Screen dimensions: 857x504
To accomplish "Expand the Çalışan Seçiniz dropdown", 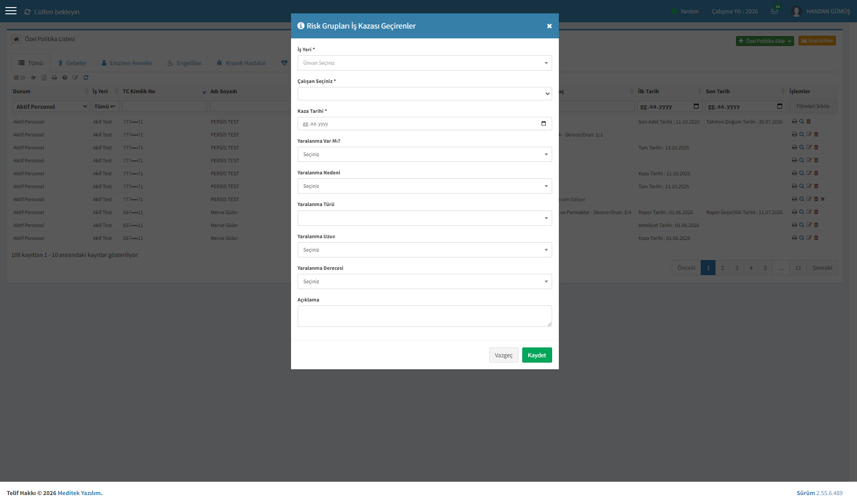I will coord(424,94).
